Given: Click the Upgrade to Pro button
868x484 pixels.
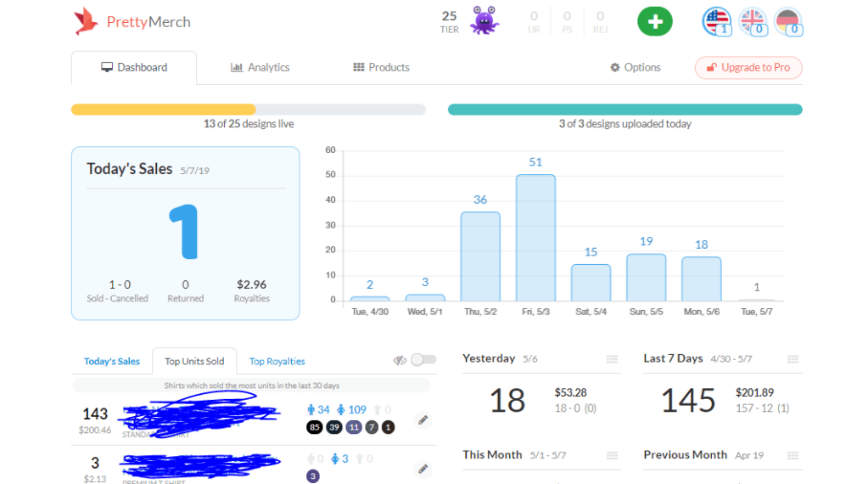Looking at the screenshot, I should [748, 68].
